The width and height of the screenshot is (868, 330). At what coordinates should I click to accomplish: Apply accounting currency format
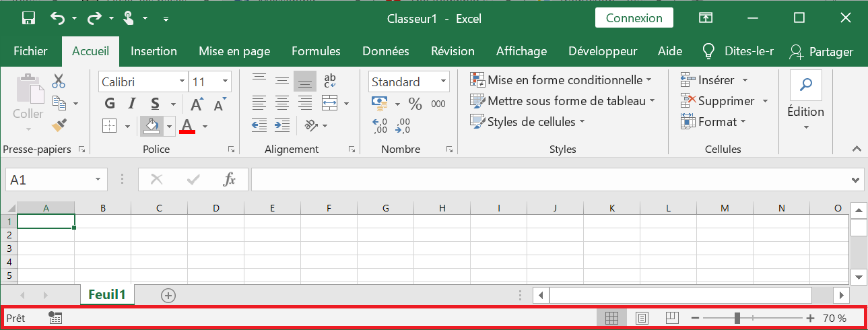[381, 104]
